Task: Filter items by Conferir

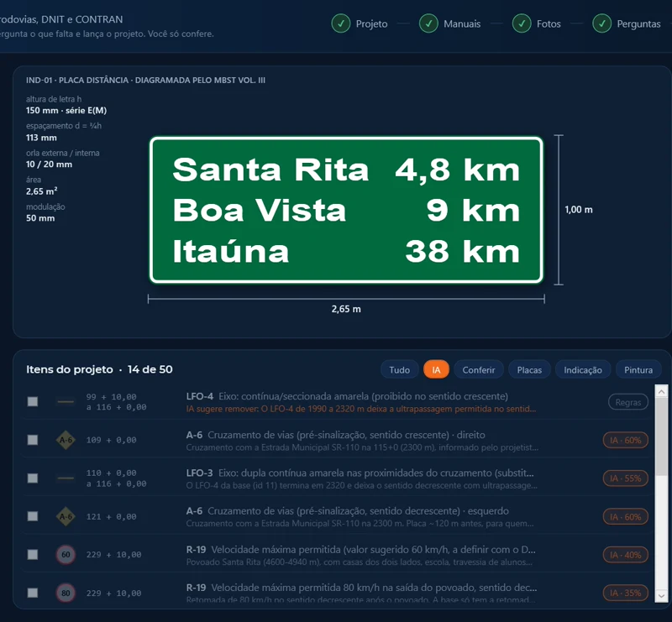Action: click(x=478, y=369)
